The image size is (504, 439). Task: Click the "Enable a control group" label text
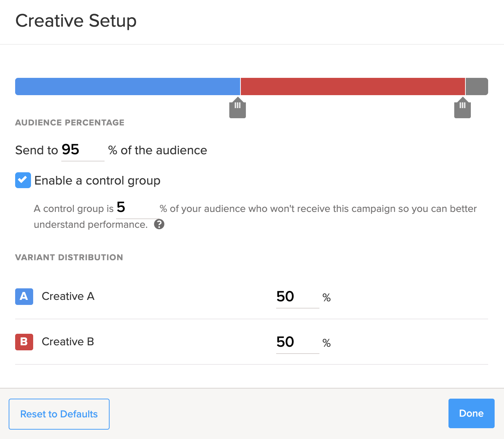(97, 181)
